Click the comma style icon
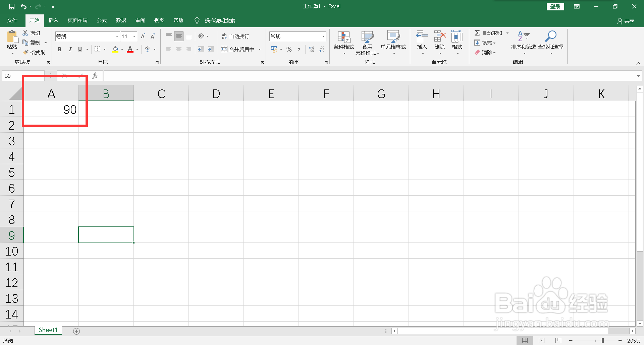The image size is (644, 345). [x=299, y=49]
